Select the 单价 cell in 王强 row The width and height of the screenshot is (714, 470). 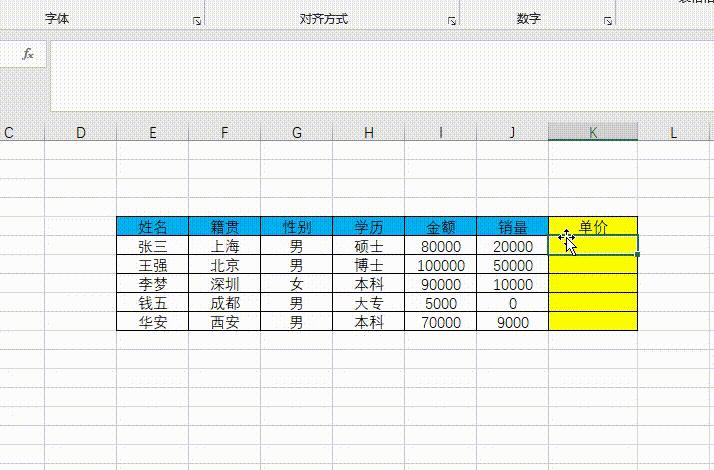click(593, 265)
